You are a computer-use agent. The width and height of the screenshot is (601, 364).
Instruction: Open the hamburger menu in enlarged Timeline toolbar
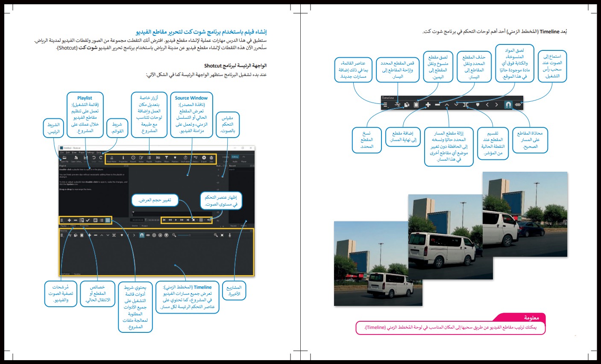point(385,104)
